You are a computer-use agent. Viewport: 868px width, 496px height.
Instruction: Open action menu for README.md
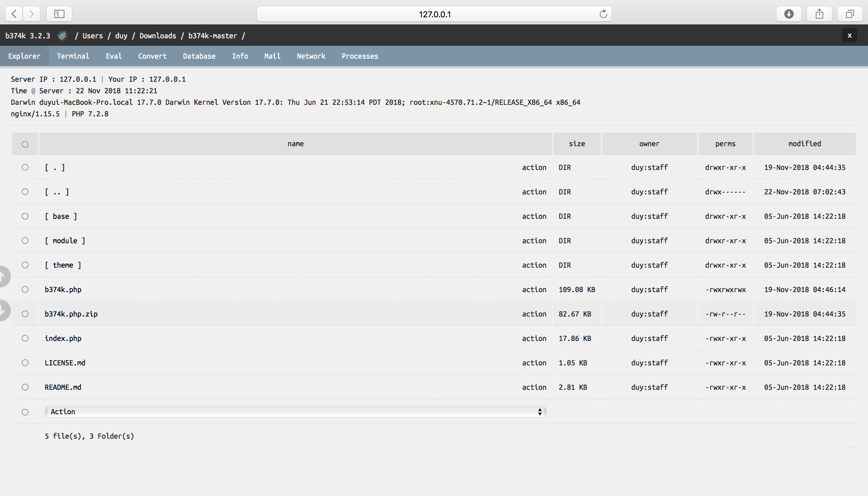coord(534,387)
